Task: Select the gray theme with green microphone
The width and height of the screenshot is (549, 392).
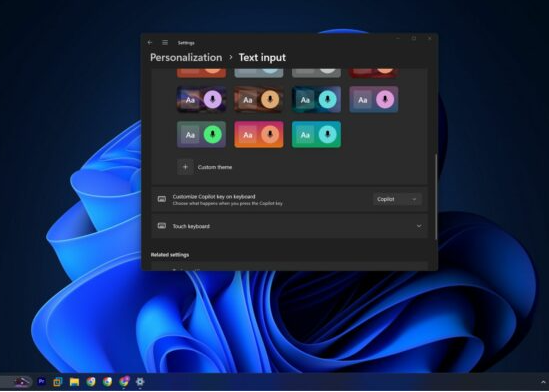Action: 201,134
